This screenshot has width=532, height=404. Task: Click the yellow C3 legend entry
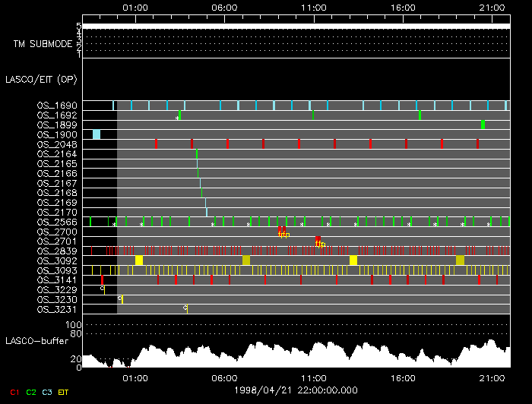[48, 392]
